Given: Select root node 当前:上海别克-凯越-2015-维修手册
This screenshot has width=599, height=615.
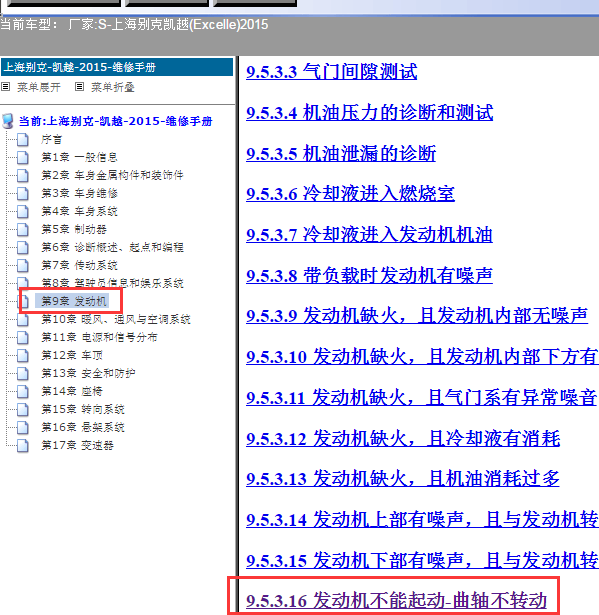Looking at the screenshot, I should (115, 121).
